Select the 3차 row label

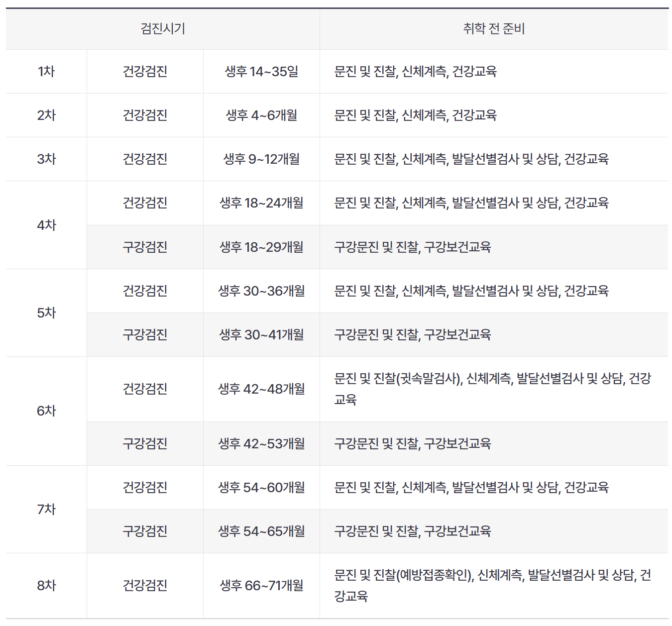point(46,159)
